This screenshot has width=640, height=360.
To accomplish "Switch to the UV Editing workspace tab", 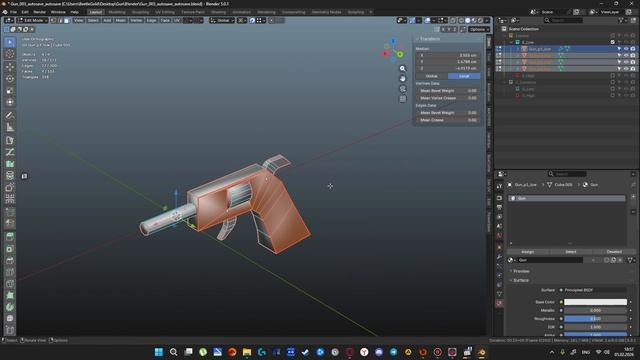I will click(x=164, y=12).
